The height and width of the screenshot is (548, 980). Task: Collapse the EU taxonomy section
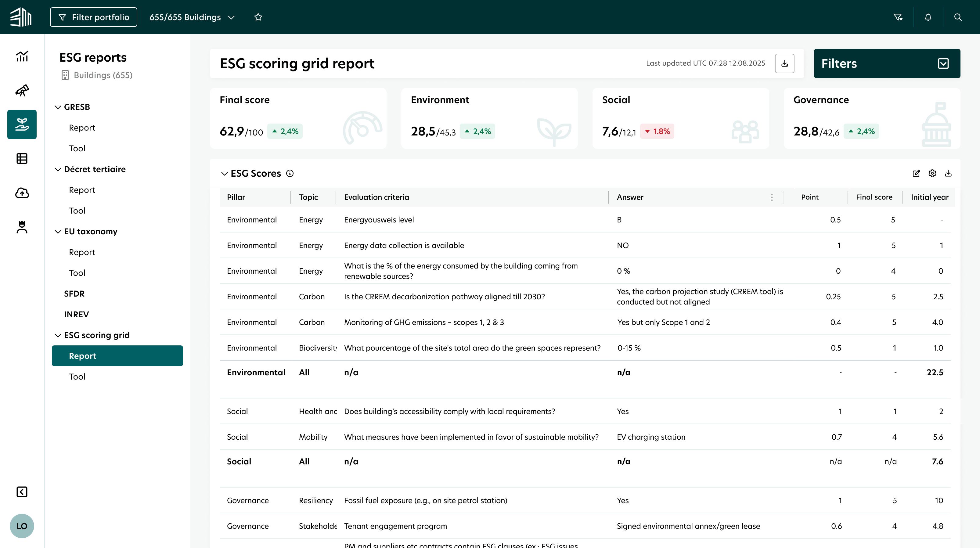click(x=58, y=231)
